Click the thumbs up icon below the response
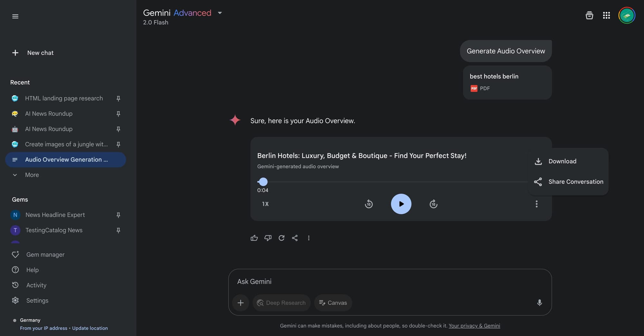Screen dimensions: 644x336 click(x=254, y=238)
